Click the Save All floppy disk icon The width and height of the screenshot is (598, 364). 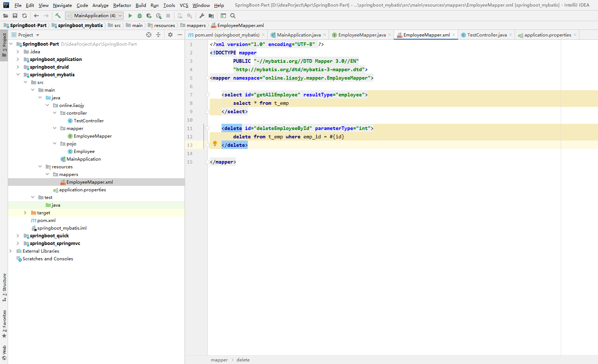point(15,16)
